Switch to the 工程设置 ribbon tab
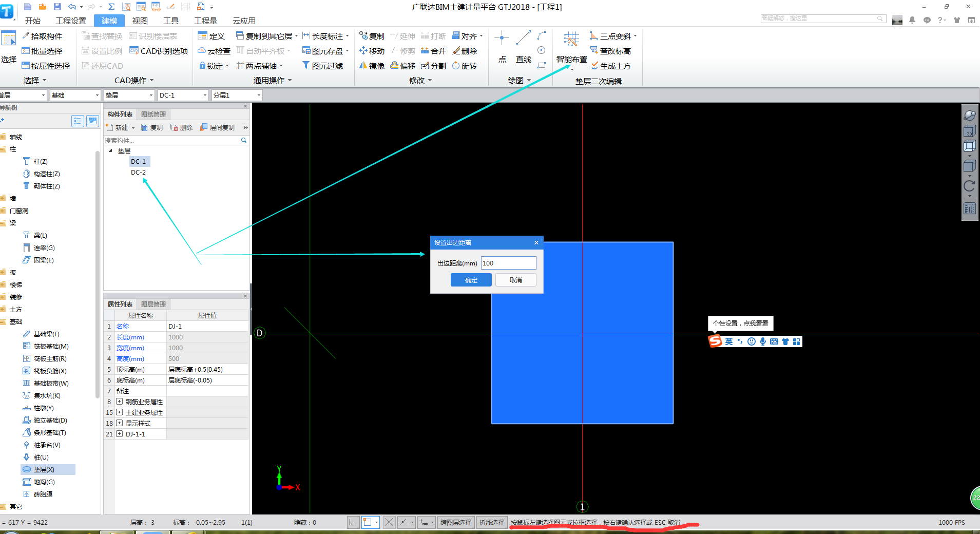The width and height of the screenshot is (980, 534). [71, 21]
